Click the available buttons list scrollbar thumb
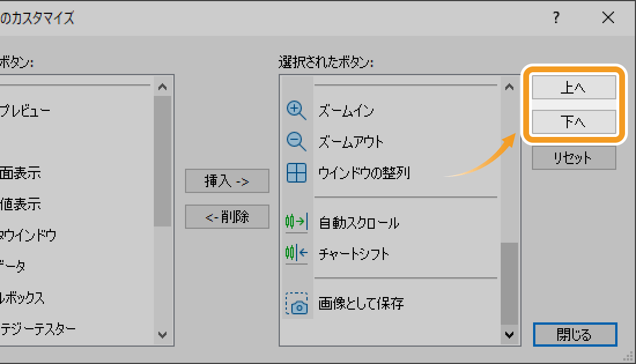 point(162,161)
